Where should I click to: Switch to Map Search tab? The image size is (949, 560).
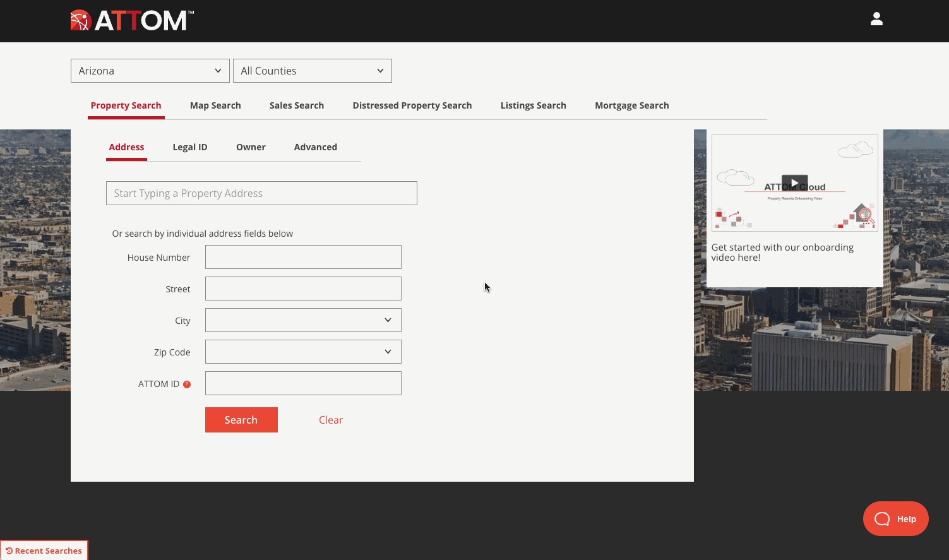(215, 105)
